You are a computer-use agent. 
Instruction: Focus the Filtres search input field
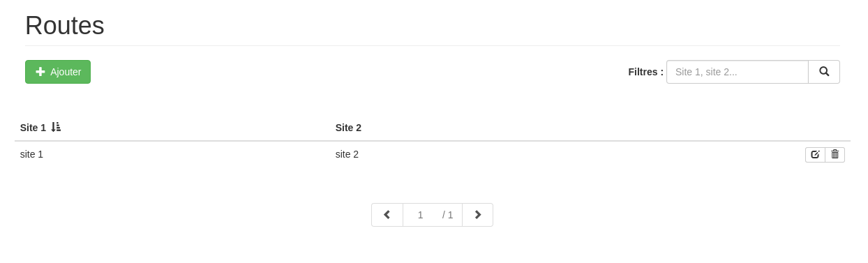738,72
